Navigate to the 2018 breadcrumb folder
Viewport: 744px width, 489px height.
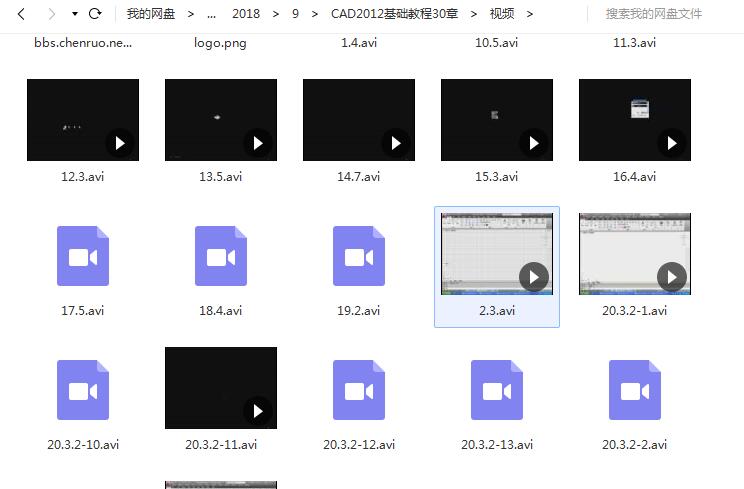[246, 14]
